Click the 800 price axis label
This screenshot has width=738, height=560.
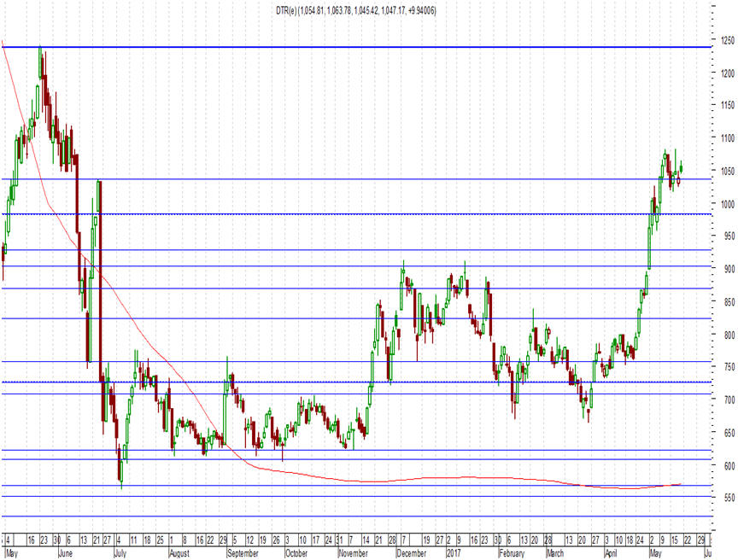click(729, 335)
